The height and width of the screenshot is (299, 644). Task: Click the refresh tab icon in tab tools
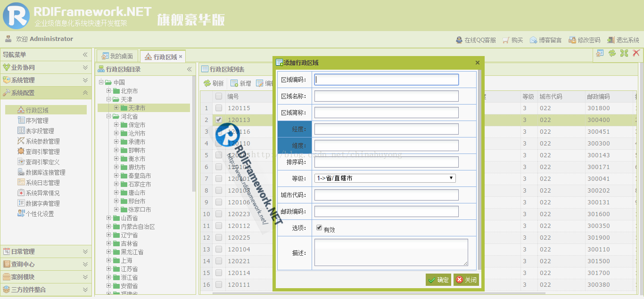pyautogui.click(x=612, y=53)
